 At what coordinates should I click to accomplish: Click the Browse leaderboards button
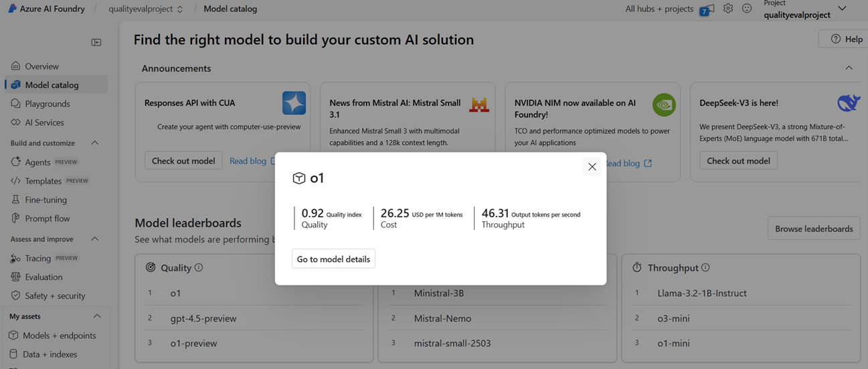[x=813, y=229]
